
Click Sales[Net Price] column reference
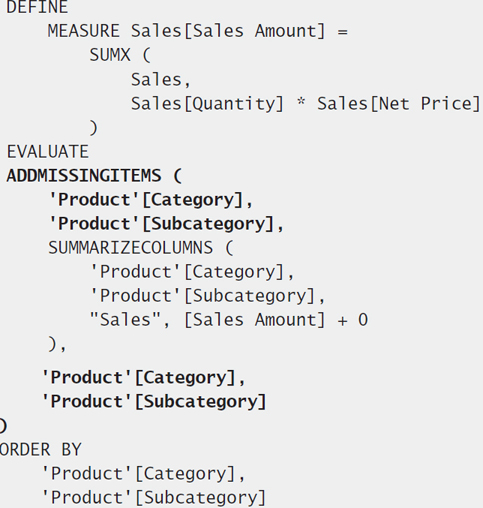tap(399, 104)
